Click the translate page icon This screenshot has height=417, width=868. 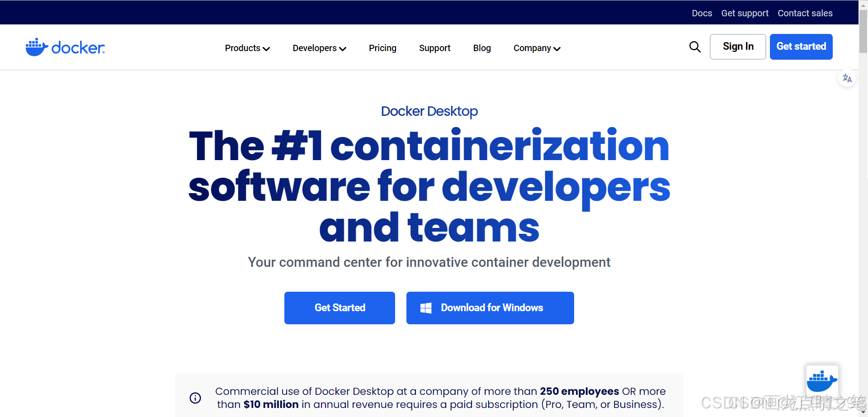click(847, 78)
